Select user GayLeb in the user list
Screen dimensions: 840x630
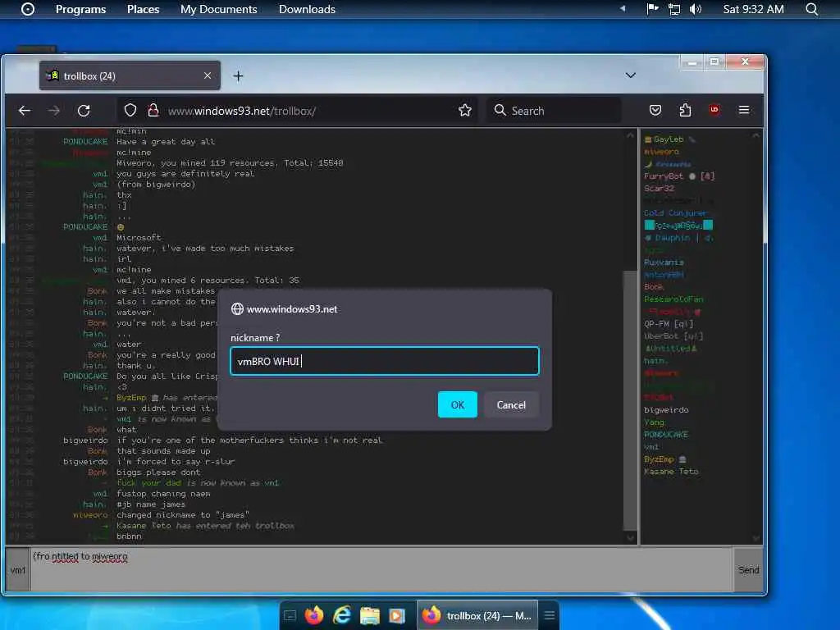pos(668,139)
